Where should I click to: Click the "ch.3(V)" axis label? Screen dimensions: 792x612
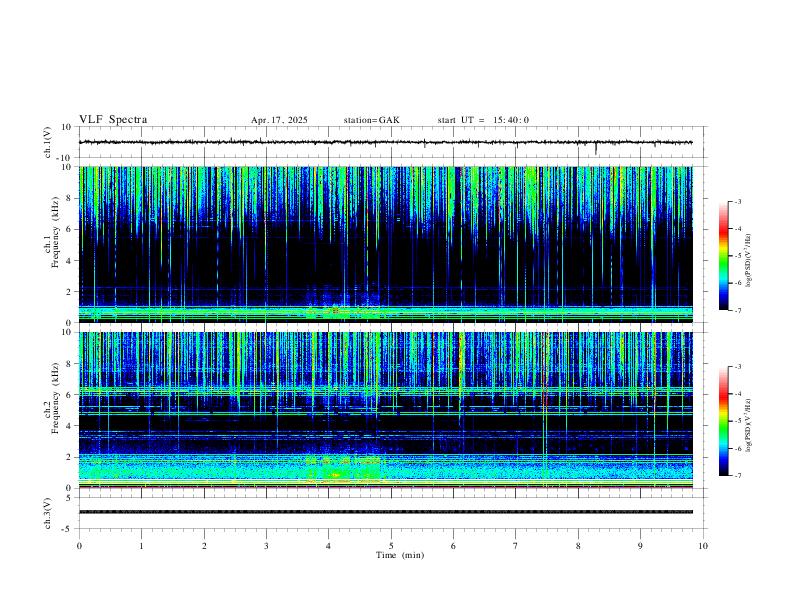pyautogui.click(x=48, y=513)
